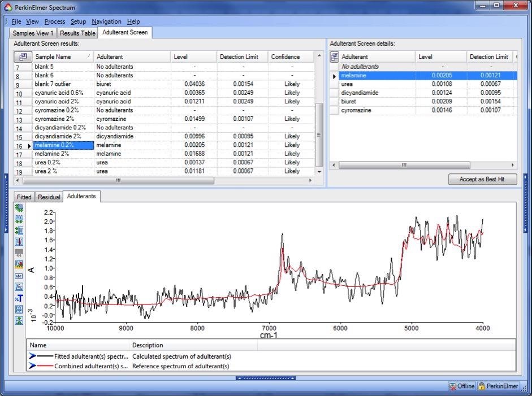Select the 'blank 7 outlier' sample row
The image size is (532, 396).
tap(165, 84)
